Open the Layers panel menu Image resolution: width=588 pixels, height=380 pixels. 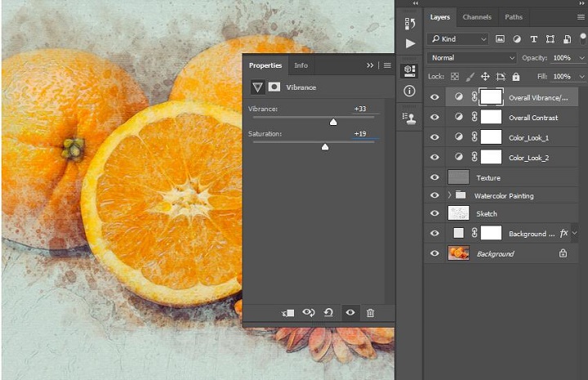tap(581, 17)
